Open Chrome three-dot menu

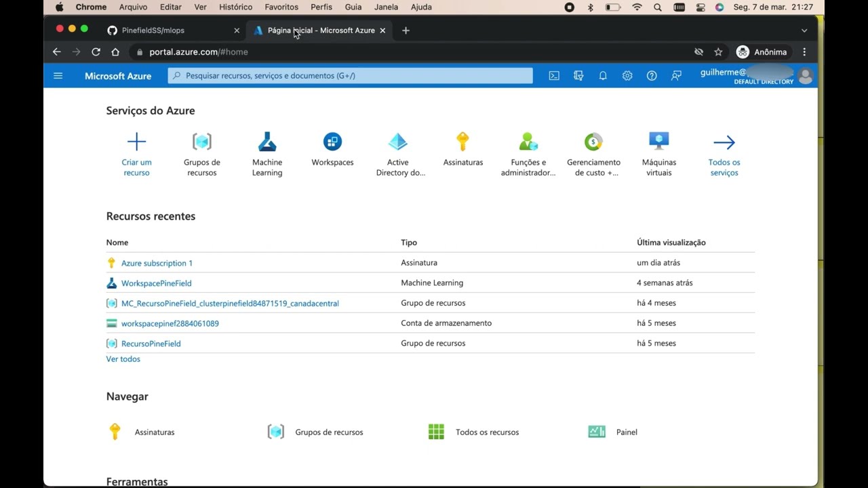pyautogui.click(x=804, y=52)
